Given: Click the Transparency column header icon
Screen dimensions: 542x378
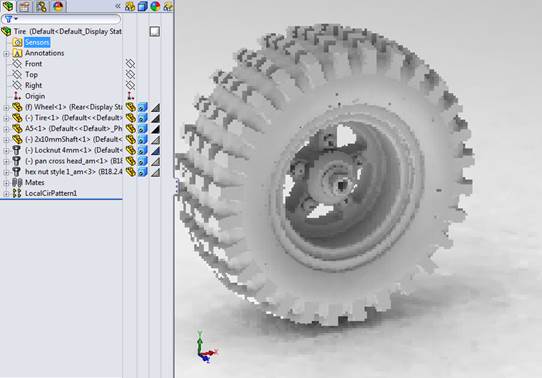Looking at the screenshot, I should pos(168,6).
